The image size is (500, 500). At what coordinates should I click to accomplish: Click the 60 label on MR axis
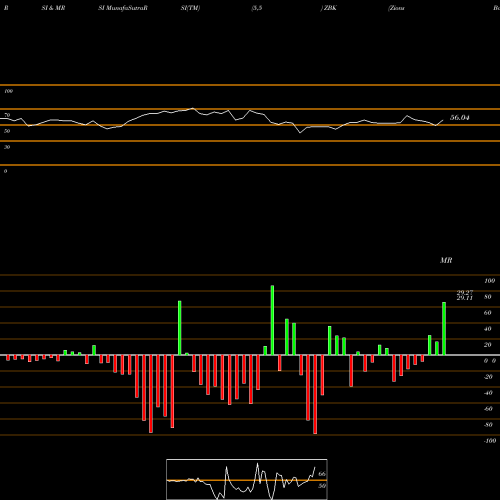488,313
